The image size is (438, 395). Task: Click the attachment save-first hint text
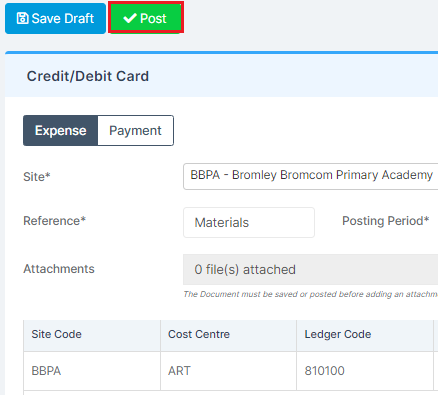(x=310, y=294)
